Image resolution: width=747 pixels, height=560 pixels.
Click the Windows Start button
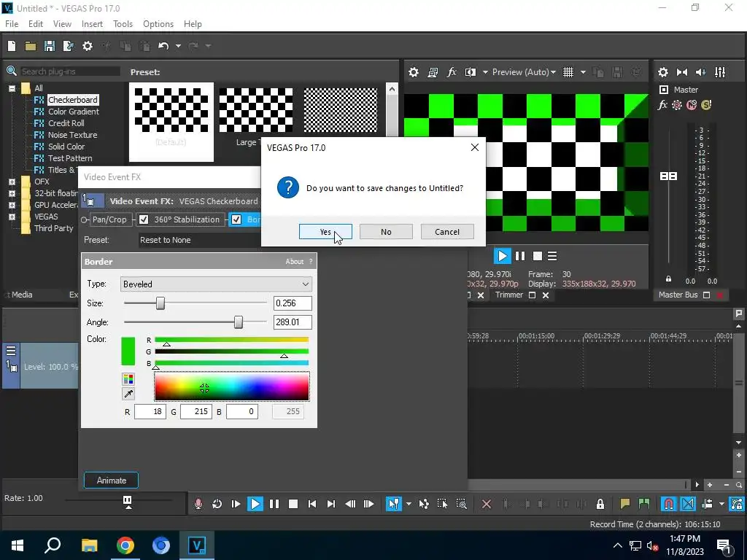(18, 545)
